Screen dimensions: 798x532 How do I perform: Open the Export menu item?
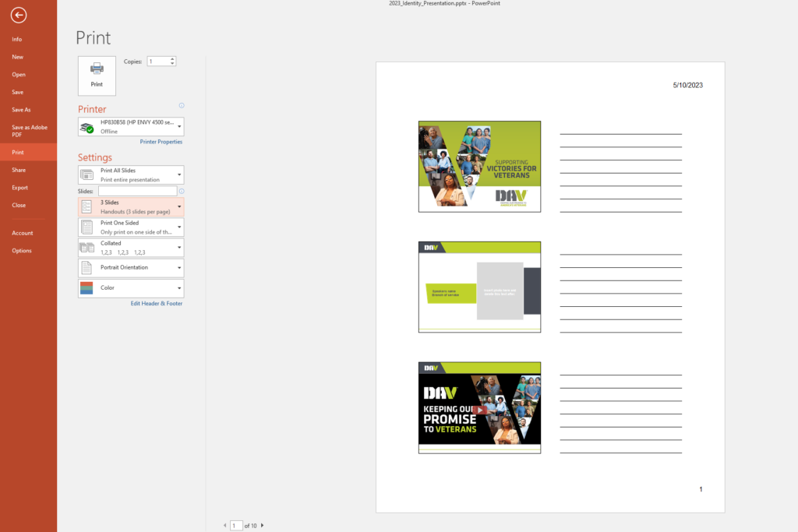pos(19,188)
